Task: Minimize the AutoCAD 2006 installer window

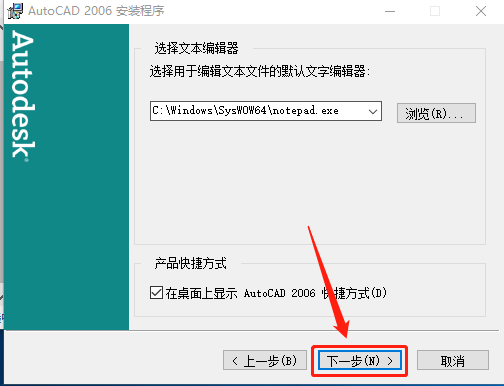Action: (390, 11)
